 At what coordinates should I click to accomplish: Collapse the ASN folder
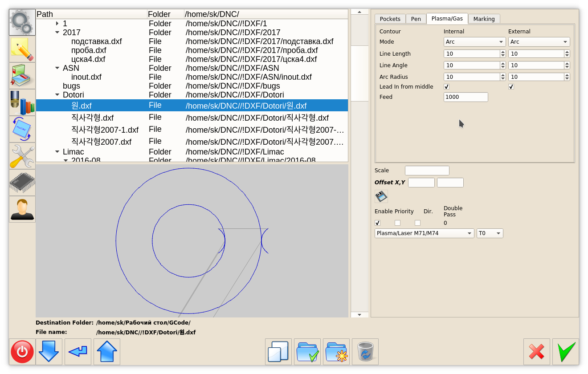[57, 68]
